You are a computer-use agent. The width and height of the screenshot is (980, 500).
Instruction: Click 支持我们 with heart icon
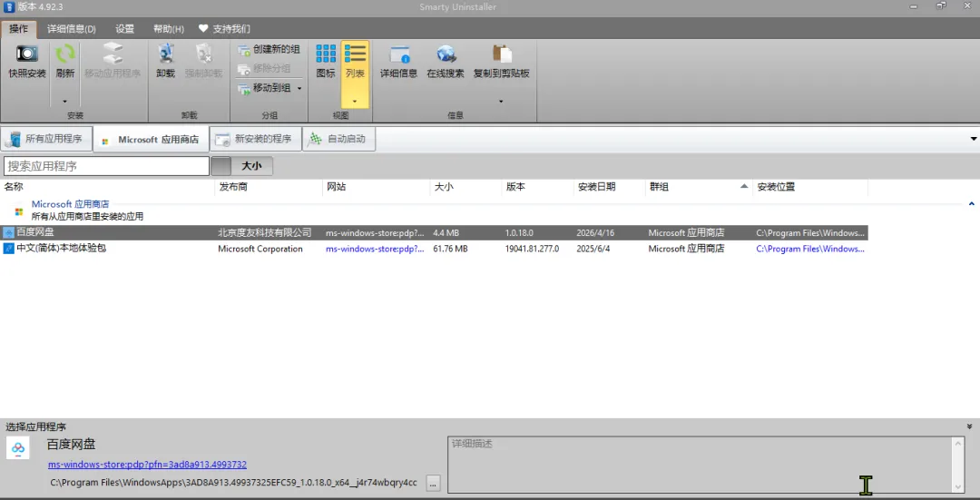coord(224,29)
